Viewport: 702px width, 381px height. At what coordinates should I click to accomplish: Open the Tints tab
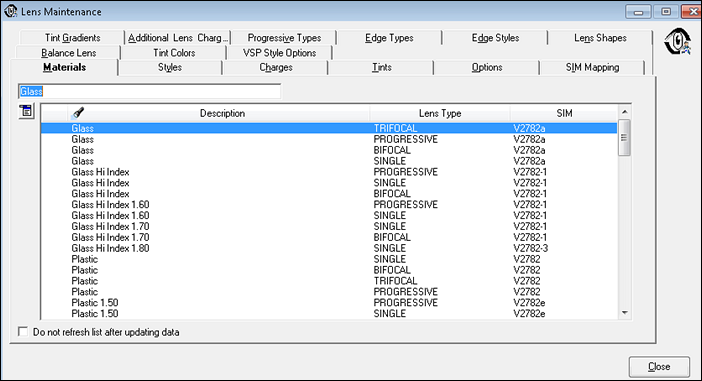coord(381,68)
